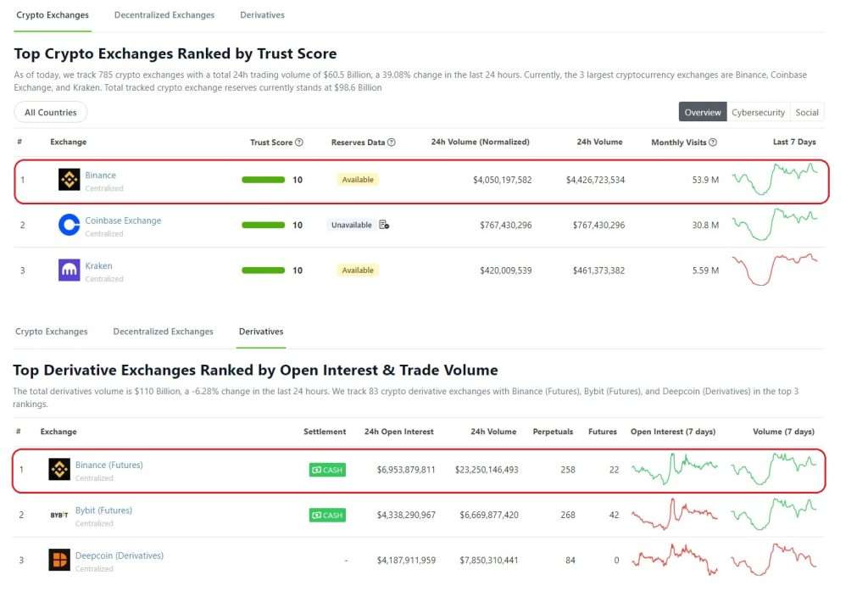Click the Deepcoin Derivatives logo icon
Screen dimensions: 868x597
pyautogui.click(x=59, y=560)
